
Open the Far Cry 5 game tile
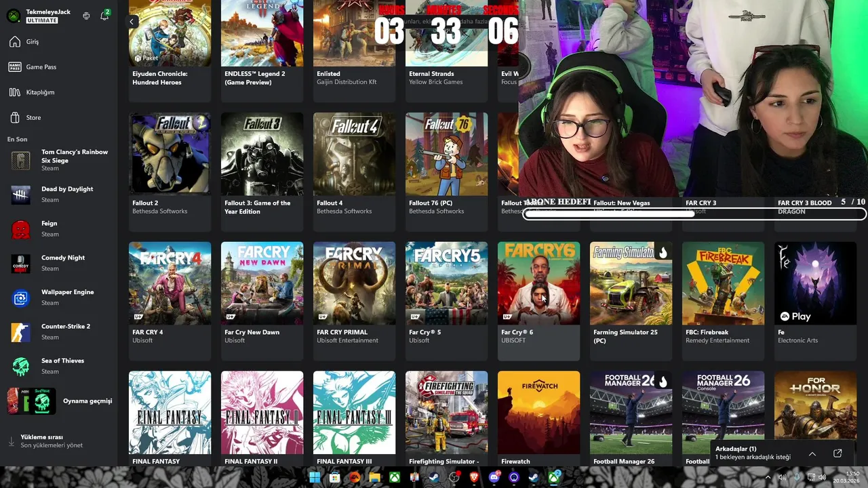point(446,302)
